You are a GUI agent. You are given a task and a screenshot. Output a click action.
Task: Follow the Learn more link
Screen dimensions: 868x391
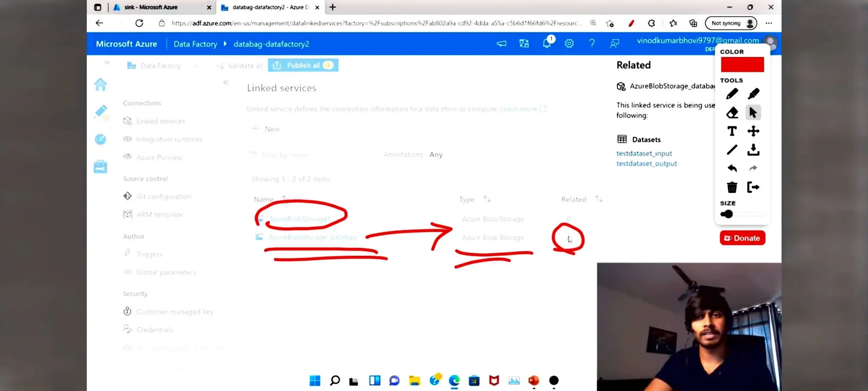523,109
